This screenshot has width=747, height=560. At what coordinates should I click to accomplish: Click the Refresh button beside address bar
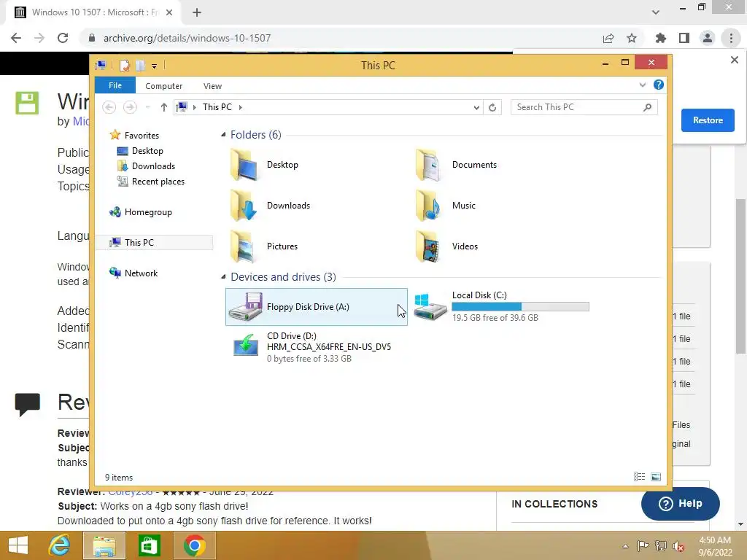click(492, 108)
